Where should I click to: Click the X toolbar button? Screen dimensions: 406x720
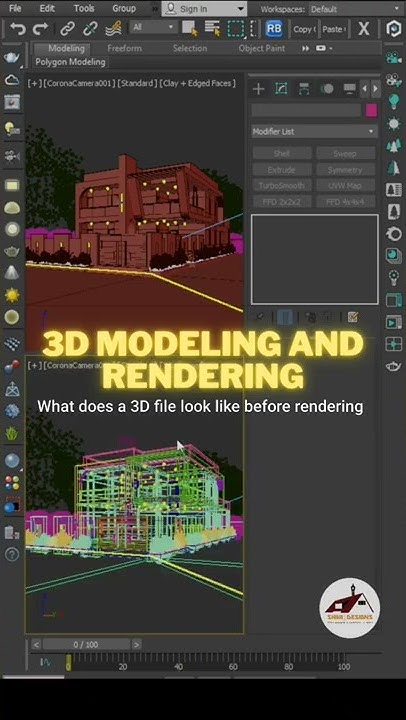pos(364,29)
